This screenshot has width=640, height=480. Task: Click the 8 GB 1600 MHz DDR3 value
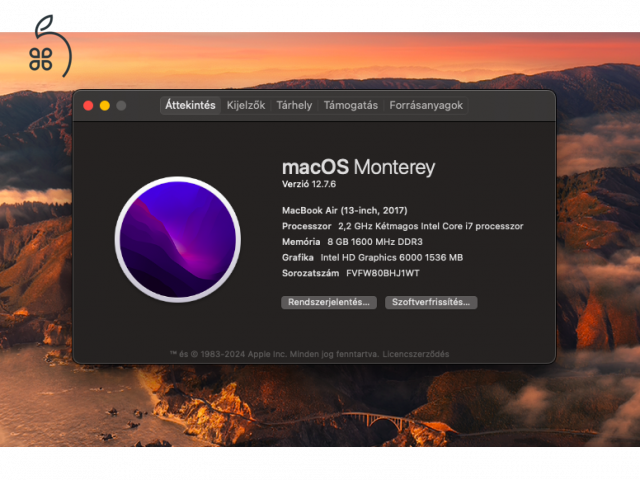[375, 242]
